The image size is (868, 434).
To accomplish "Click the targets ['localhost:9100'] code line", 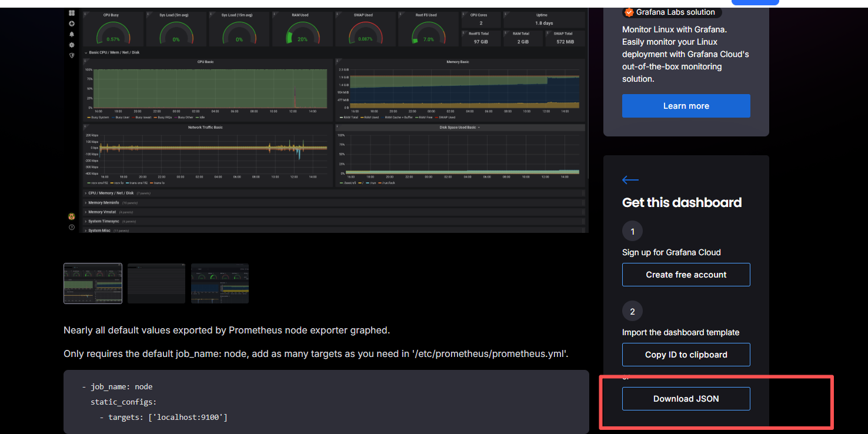I will 163,417.
